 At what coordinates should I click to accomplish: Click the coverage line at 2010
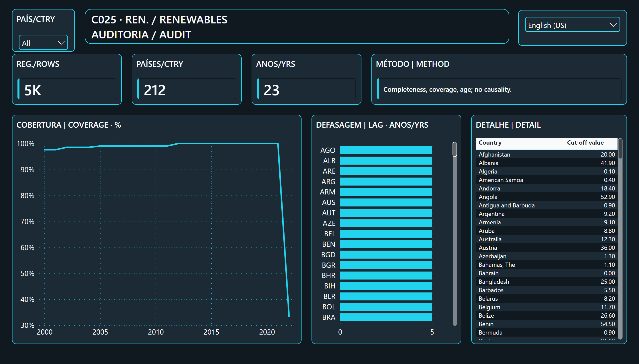click(x=156, y=146)
